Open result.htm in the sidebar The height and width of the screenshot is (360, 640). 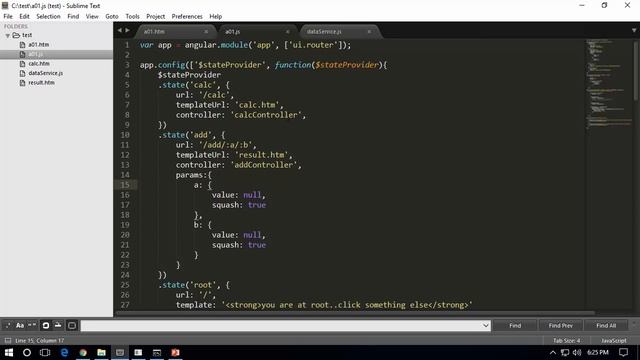41,82
